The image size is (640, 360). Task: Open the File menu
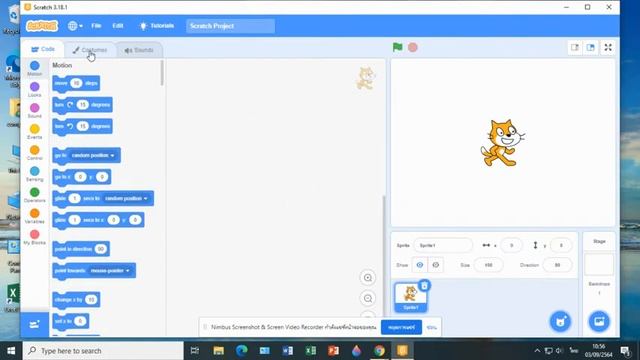(96, 26)
